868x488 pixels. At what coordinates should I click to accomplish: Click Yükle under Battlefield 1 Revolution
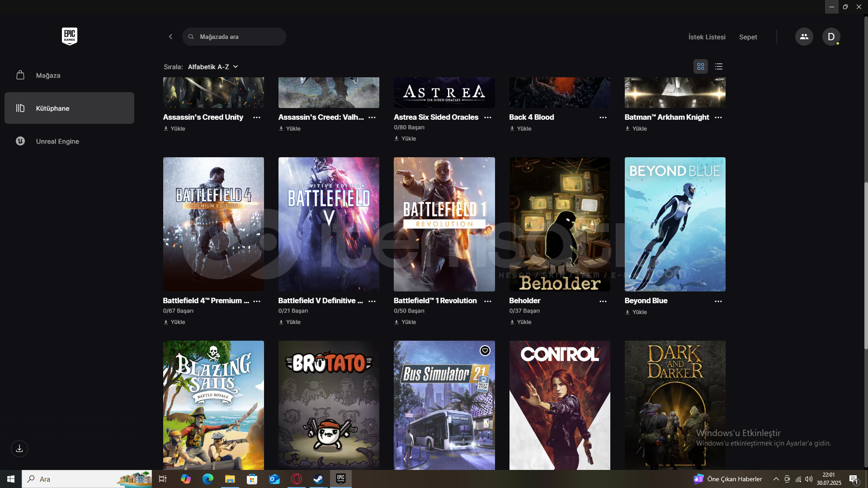pyautogui.click(x=405, y=322)
